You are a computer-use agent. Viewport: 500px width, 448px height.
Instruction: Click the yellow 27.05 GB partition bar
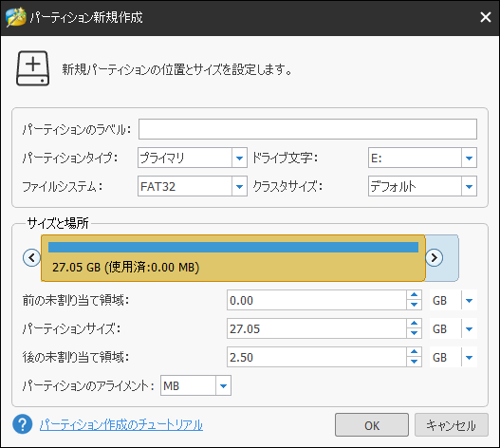[x=233, y=258]
